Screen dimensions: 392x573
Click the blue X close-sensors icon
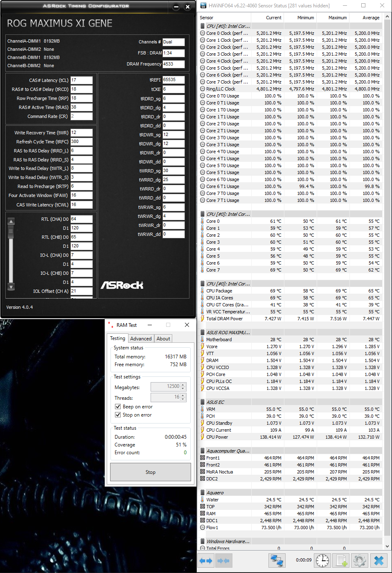379,560
